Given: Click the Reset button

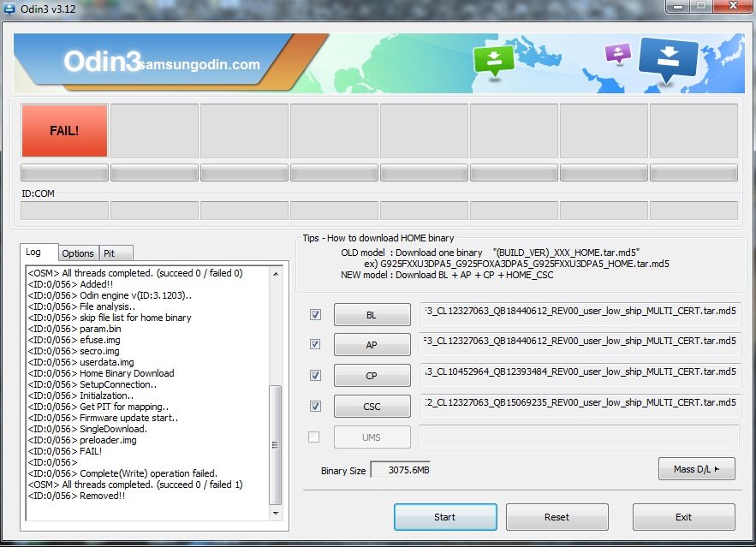Looking at the screenshot, I should coord(557,517).
